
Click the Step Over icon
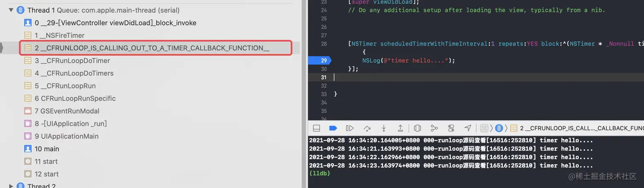tap(367, 128)
